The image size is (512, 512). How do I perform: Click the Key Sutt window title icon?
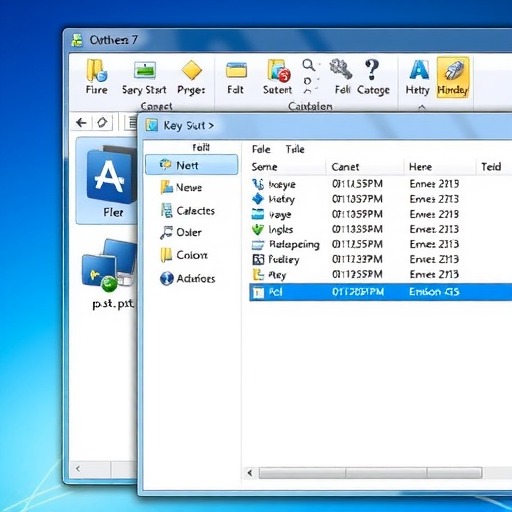pos(151,125)
